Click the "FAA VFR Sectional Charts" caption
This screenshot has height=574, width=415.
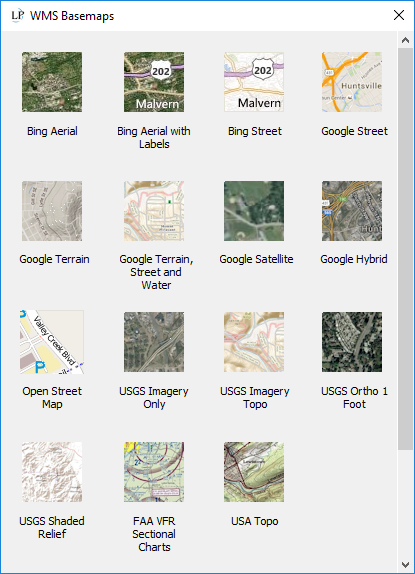point(154,534)
